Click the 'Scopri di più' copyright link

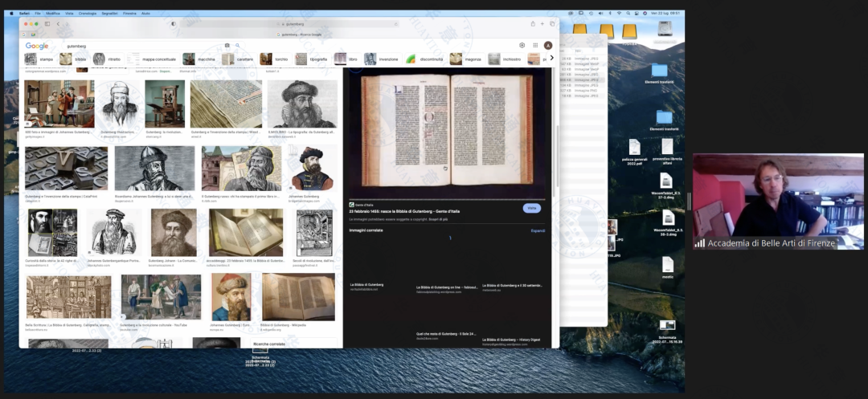click(438, 219)
